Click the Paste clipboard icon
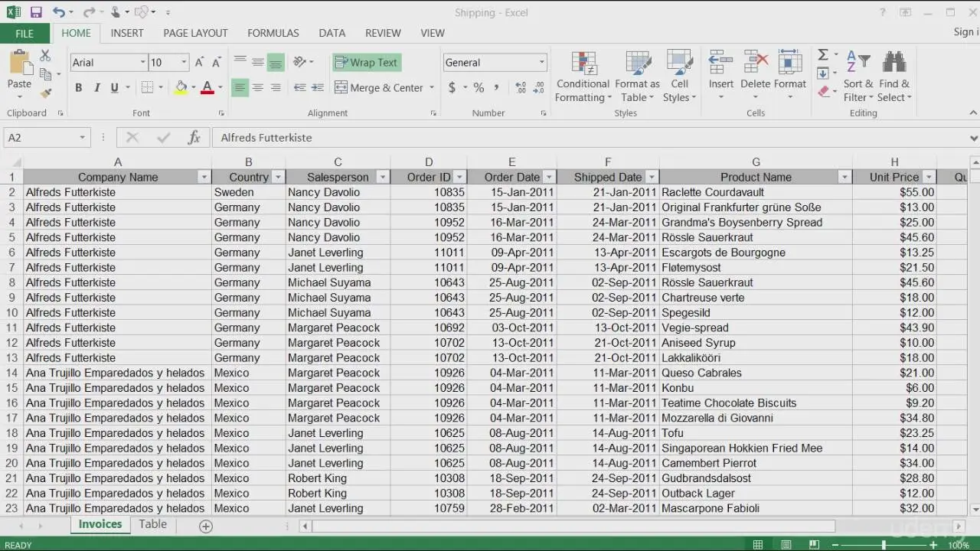 [x=19, y=64]
